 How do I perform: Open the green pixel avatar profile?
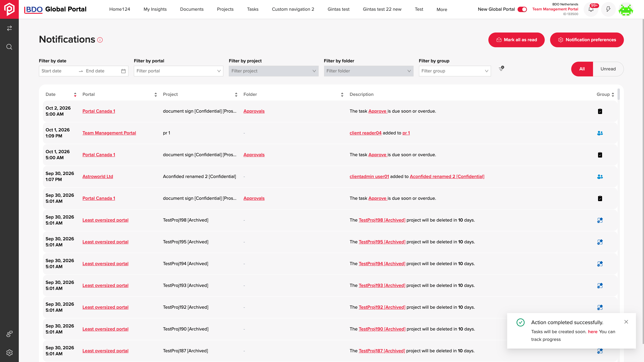click(x=626, y=9)
